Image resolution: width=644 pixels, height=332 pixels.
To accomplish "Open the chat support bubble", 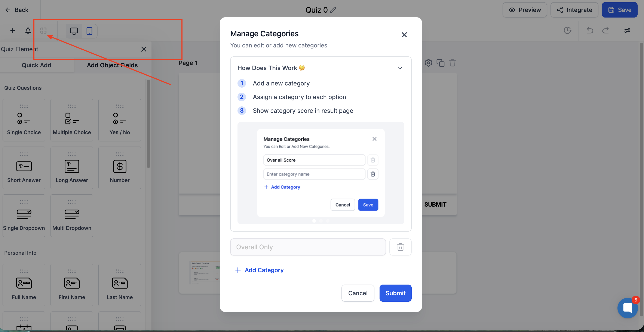I will click(627, 308).
